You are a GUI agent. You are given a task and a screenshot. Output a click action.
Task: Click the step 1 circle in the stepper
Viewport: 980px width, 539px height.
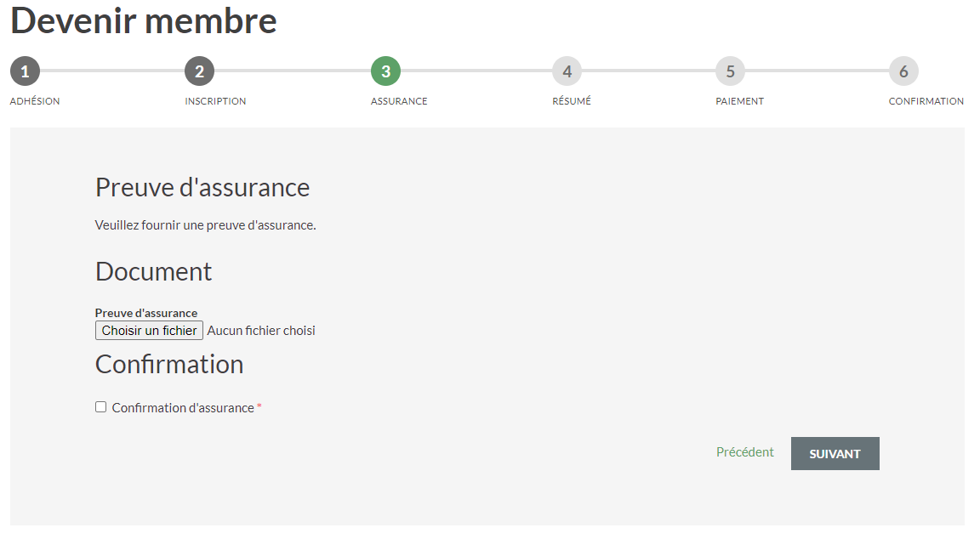coord(25,71)
